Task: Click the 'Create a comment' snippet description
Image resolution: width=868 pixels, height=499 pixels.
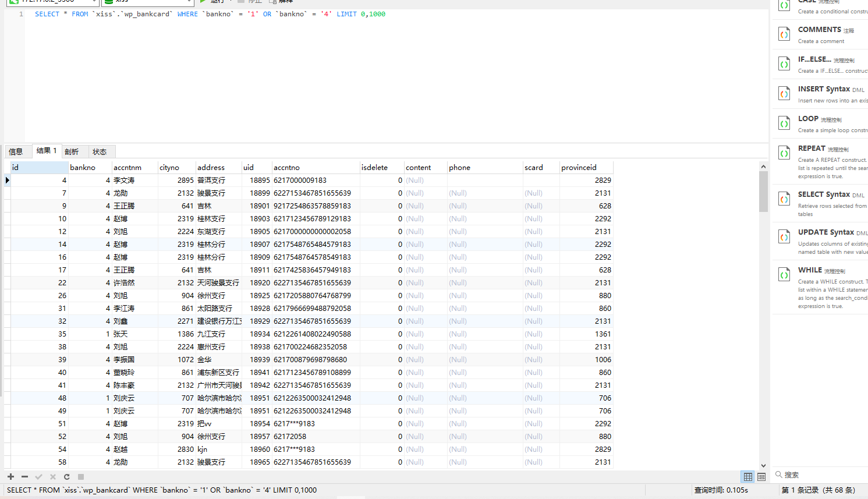Action: pos(821,41)
